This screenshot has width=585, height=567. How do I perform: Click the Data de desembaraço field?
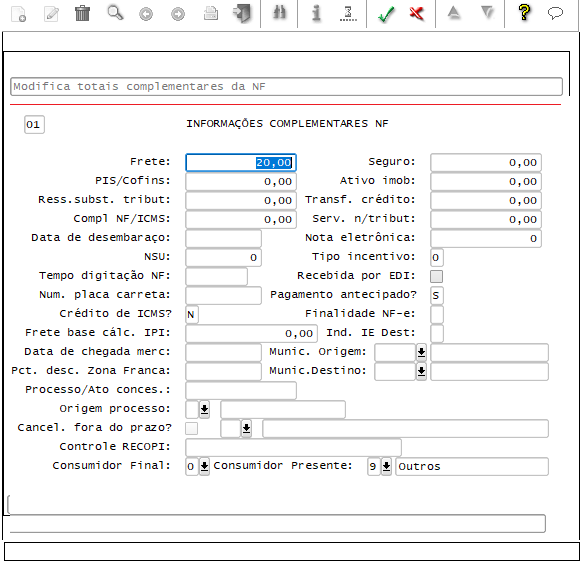(223, 239)
